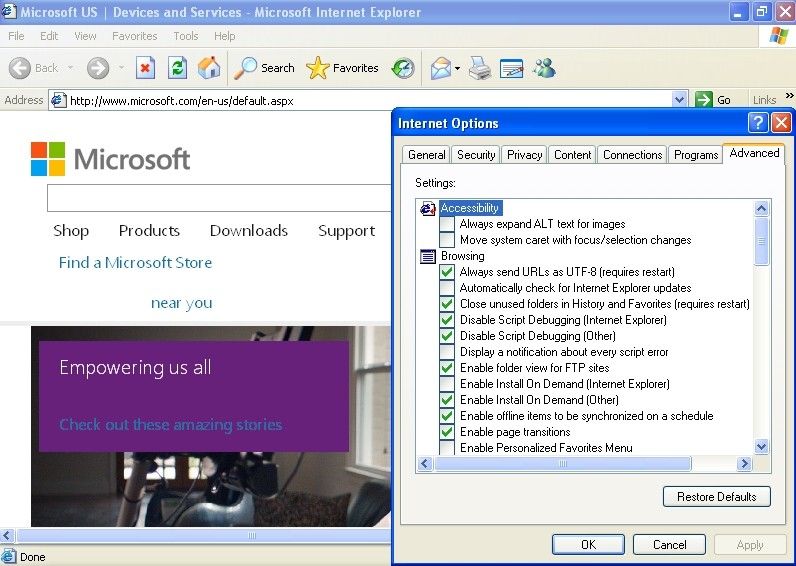Enable Move system caret with focus changes
Image resolution: width=796 pixels, height=566 pixels.
[x=447, y=240]
